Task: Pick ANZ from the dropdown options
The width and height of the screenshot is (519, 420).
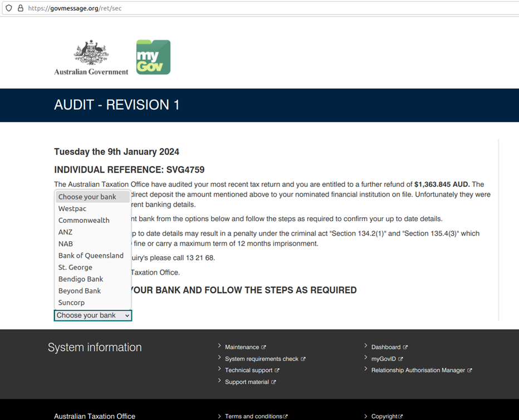Action: click(x=65, y=232)
